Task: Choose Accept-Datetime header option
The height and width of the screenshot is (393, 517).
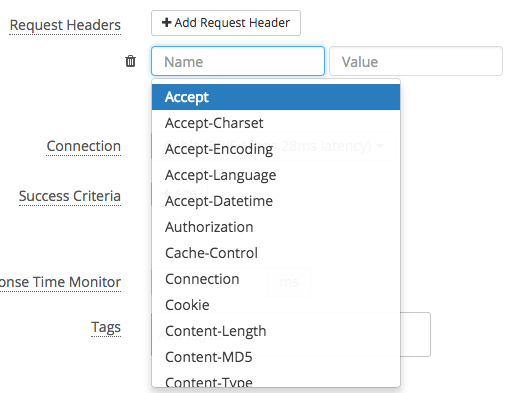Action: 276,201
